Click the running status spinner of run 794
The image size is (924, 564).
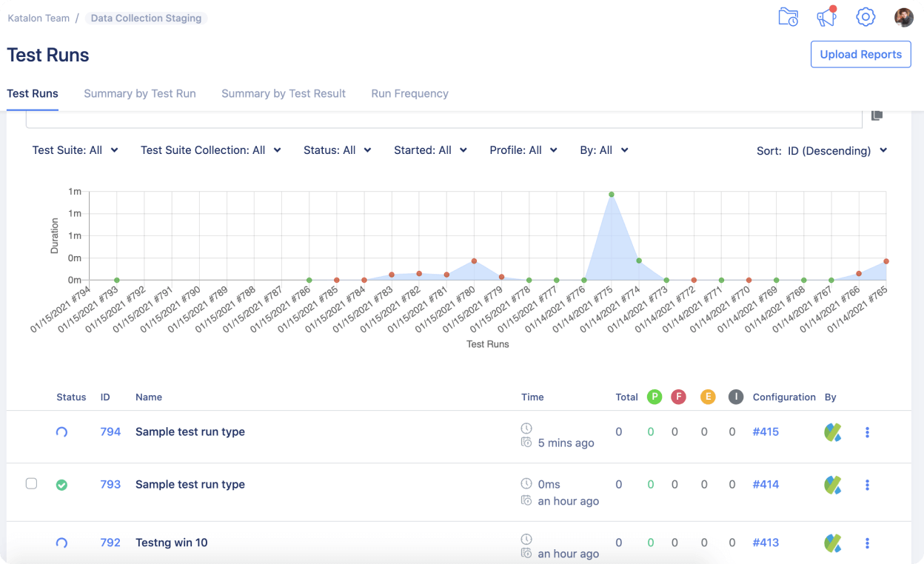click(x=61, y=432)
